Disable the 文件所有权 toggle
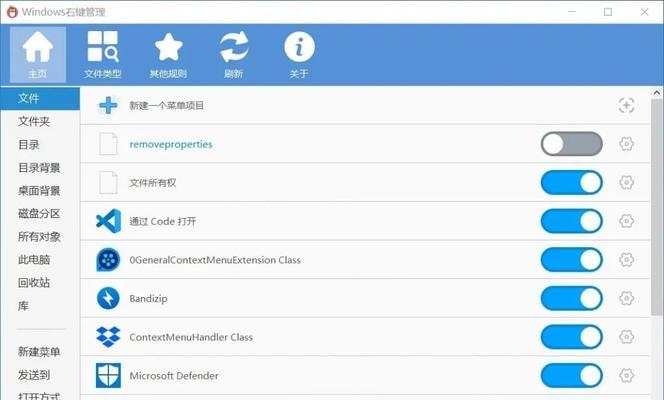664x400 pixels. 572,182
